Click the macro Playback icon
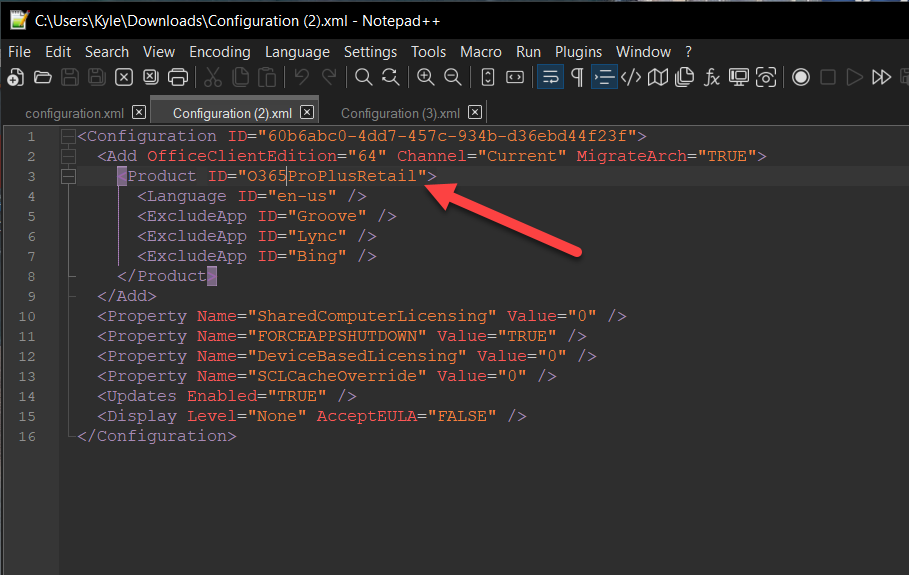Viewport: 909px width, 575px height. (855, 77)
